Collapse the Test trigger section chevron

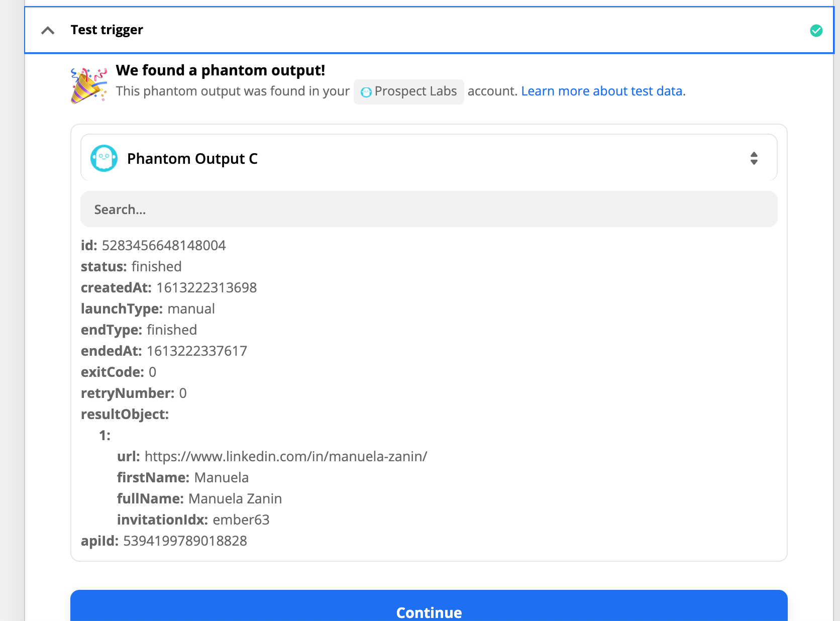point(48,30)
